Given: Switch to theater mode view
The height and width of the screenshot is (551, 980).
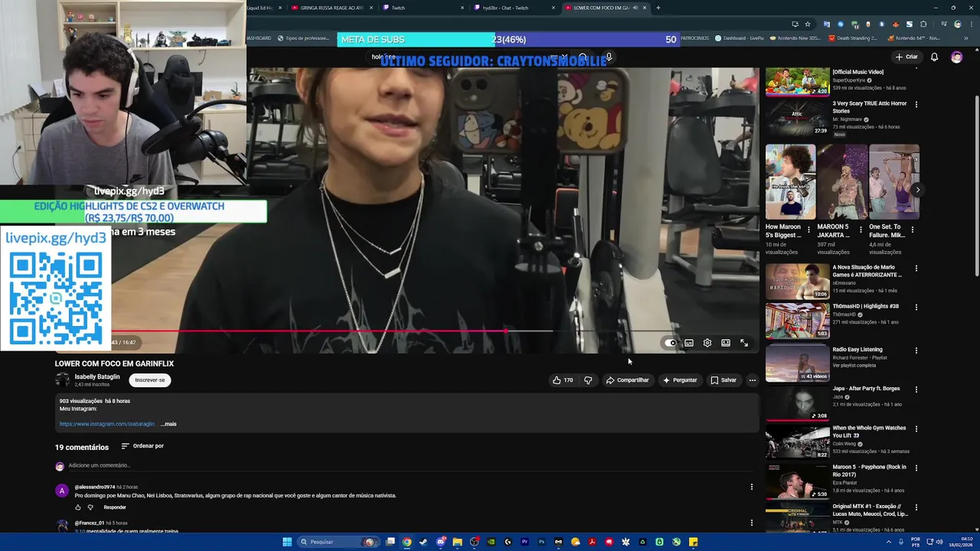Looking at the screenshot, I should 726,343.
